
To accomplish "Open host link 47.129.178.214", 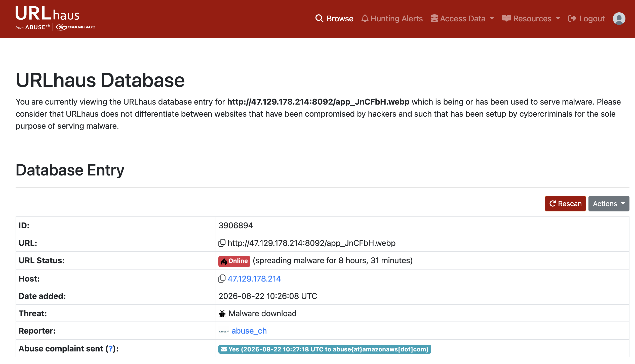I will point(254,279).
